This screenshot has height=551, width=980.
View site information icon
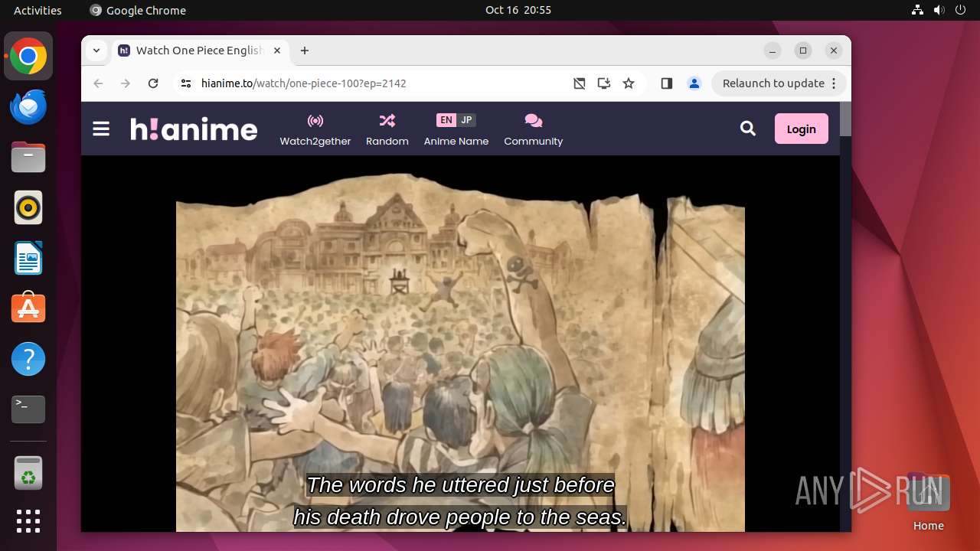(186, 83)
